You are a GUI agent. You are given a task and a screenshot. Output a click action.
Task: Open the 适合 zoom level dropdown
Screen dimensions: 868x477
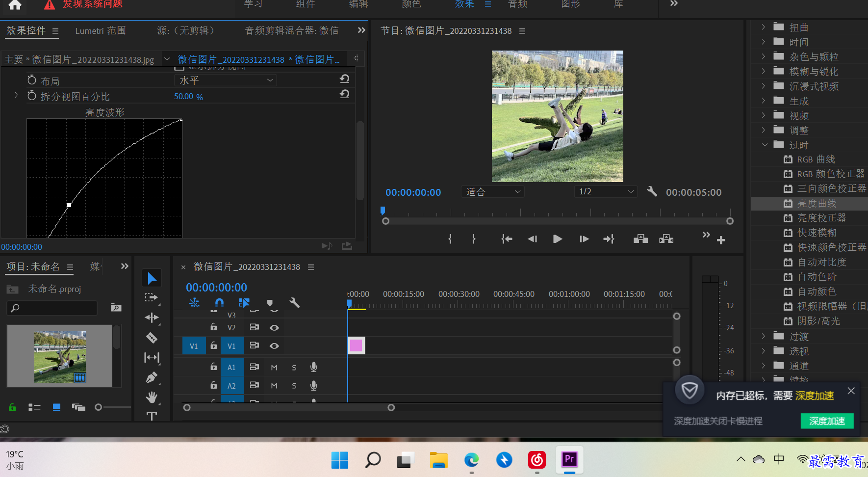[492, 192]
